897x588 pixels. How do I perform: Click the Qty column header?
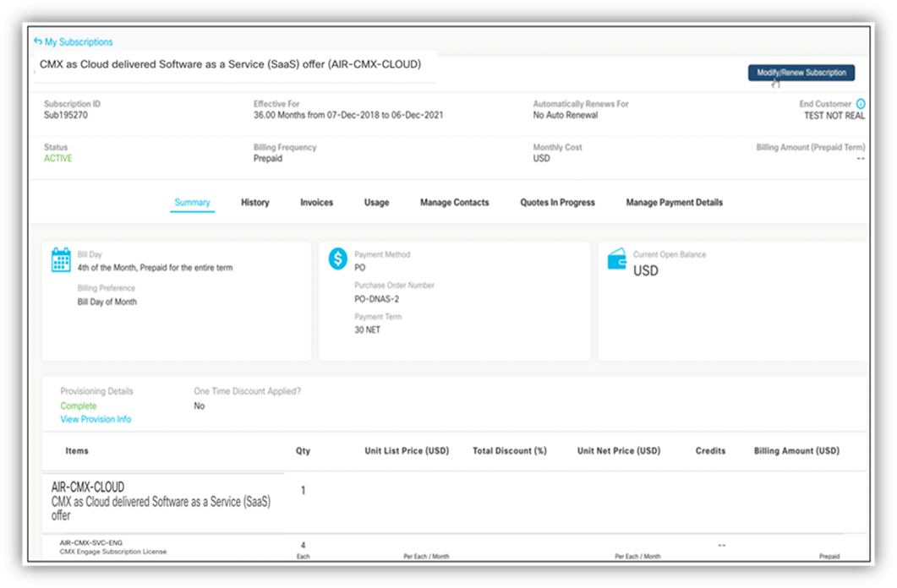click(303, 451)
